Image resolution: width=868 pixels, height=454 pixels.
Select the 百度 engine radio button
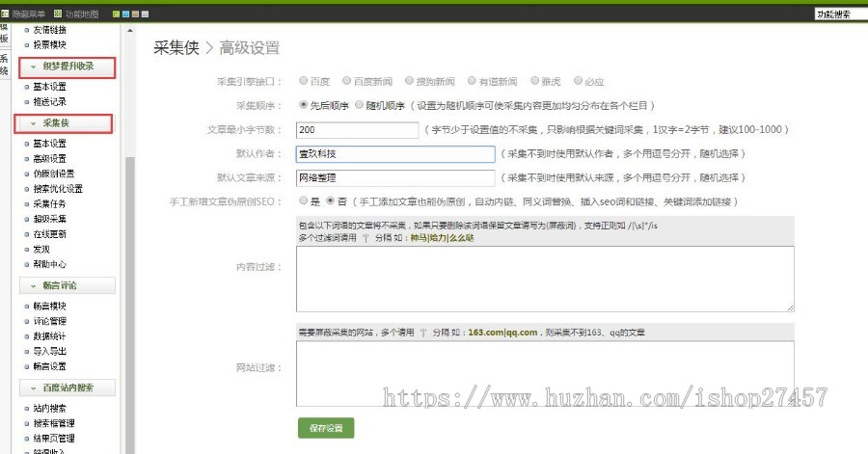click(304, 81)
